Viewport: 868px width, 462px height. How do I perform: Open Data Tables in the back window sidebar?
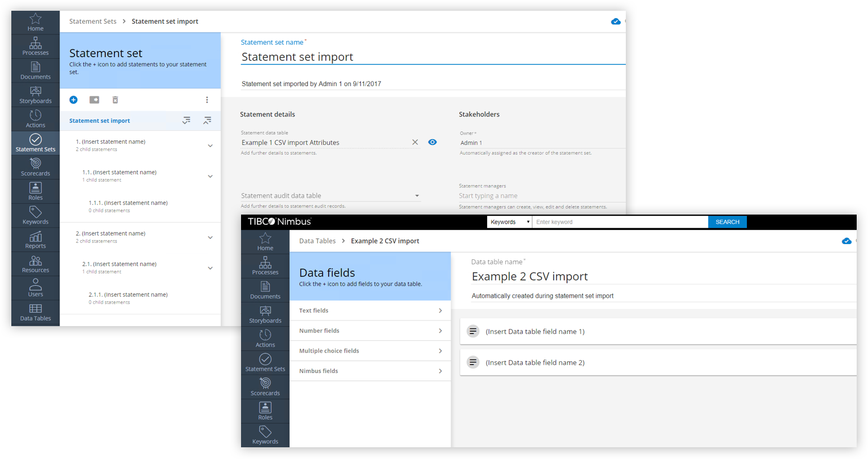click(x=35, y=313)
